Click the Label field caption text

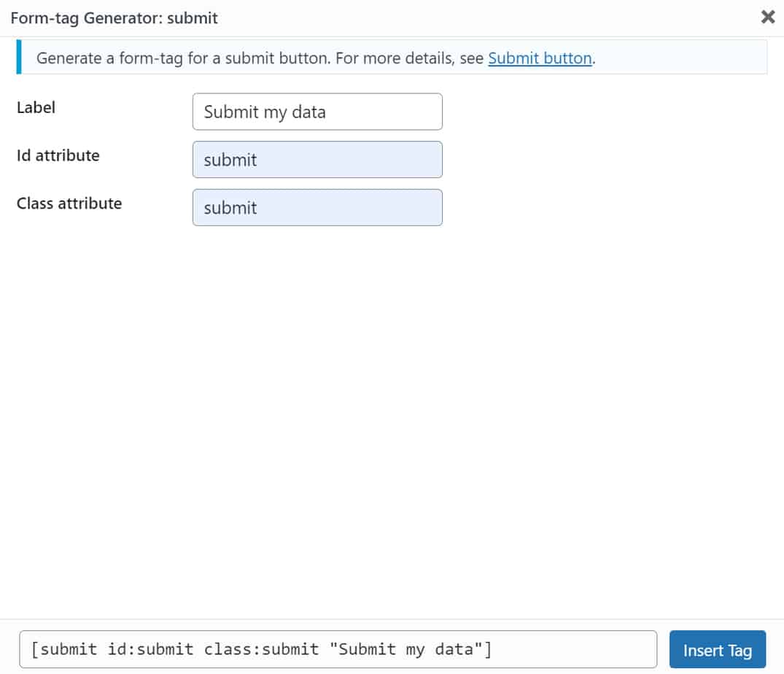point(36,107)
